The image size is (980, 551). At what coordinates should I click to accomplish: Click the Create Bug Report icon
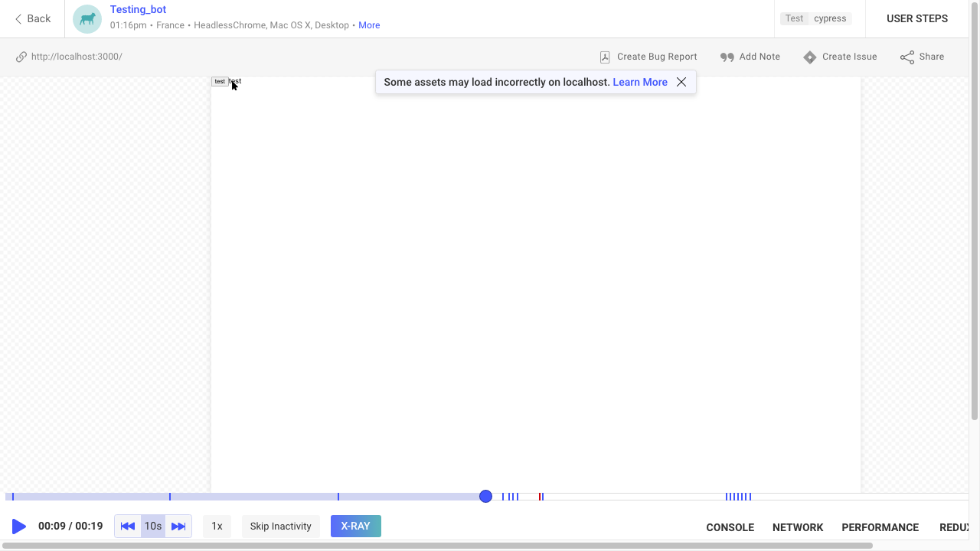605,57
